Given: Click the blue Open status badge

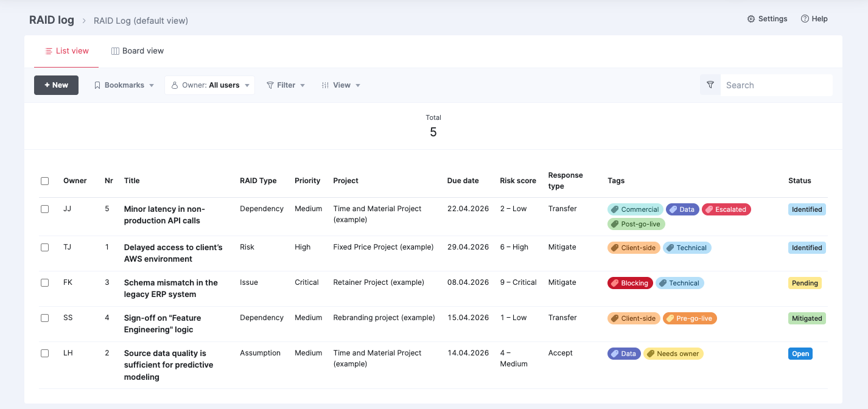Looking at the screenshot, I should (x=800, y=354).
